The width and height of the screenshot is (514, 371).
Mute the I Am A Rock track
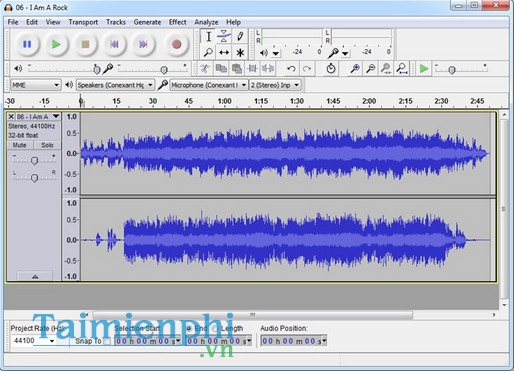[20, 145]
